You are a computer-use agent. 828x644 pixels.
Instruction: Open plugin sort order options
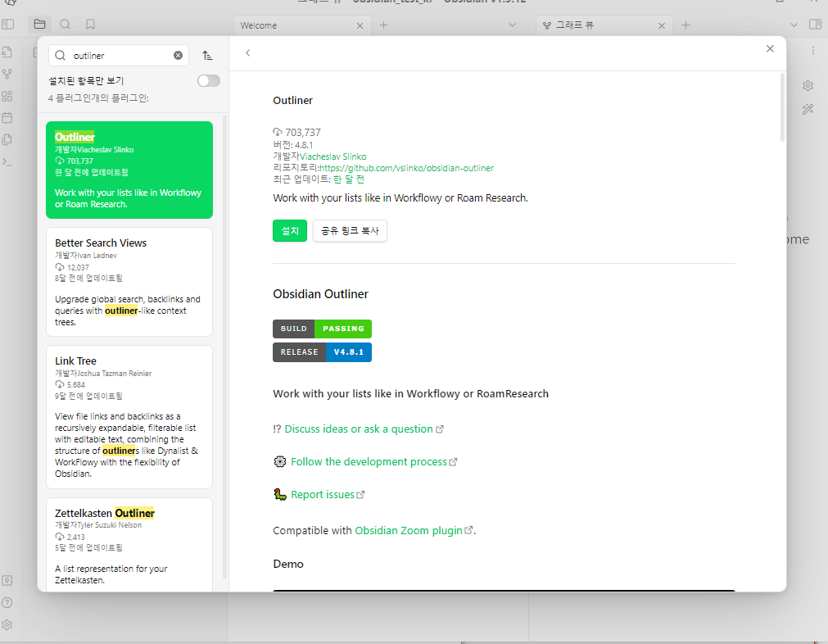tap(207, 56)
